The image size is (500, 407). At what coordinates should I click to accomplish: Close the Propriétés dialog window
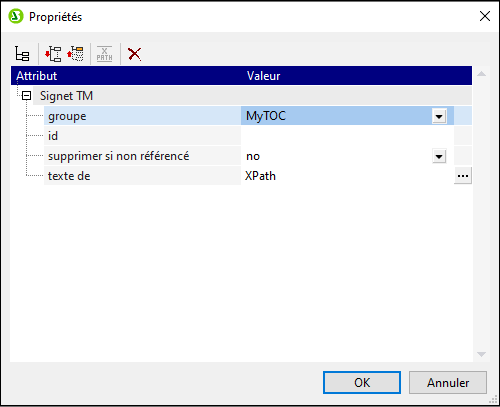tap(485, 16)
